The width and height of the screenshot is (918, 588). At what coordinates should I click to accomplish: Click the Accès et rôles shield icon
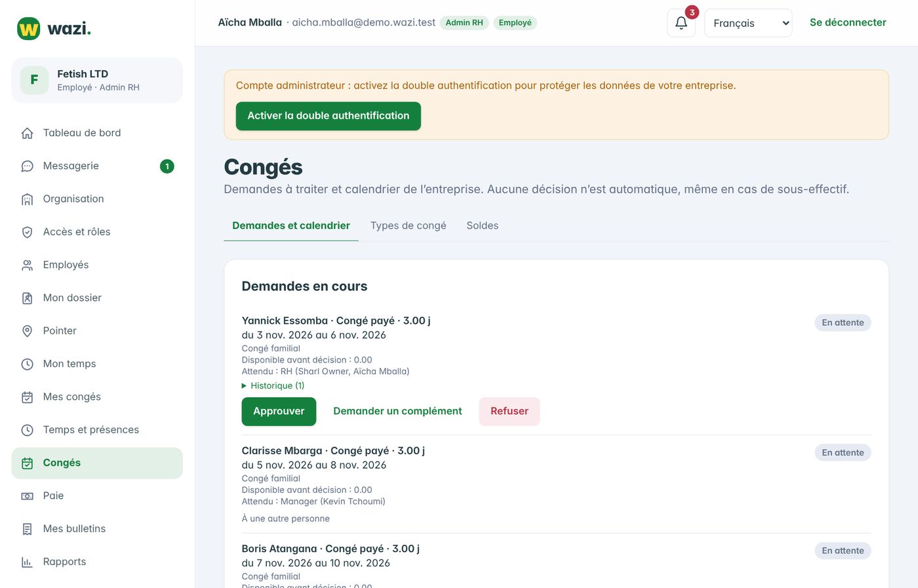point(27,232)
